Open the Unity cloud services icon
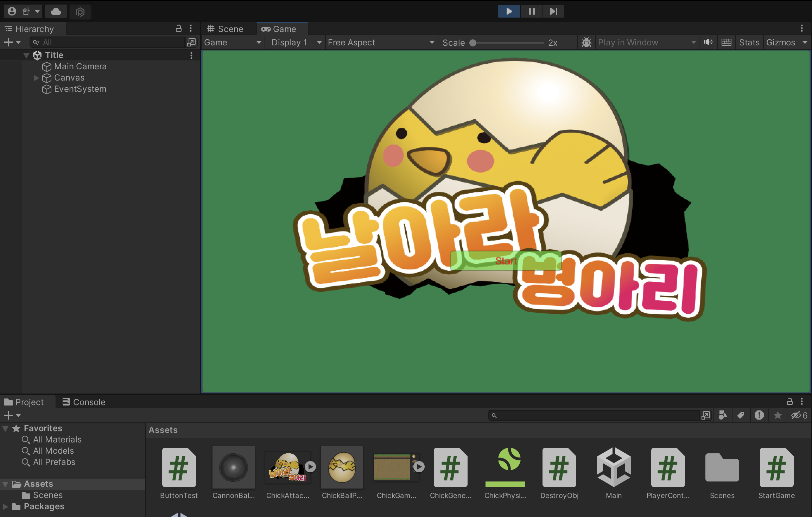 tap(56, 12)
